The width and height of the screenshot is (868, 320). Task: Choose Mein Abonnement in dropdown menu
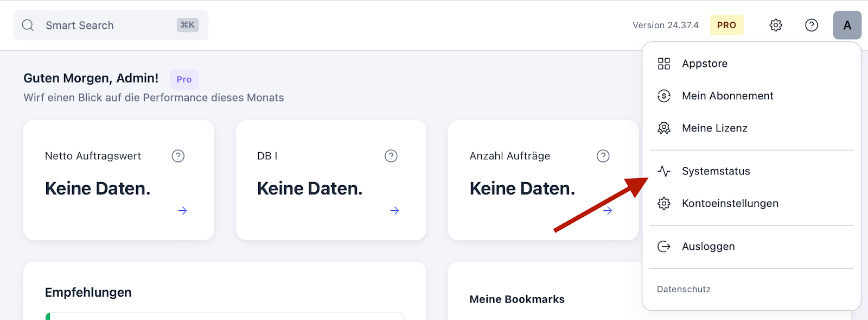(x=751, y=96)
